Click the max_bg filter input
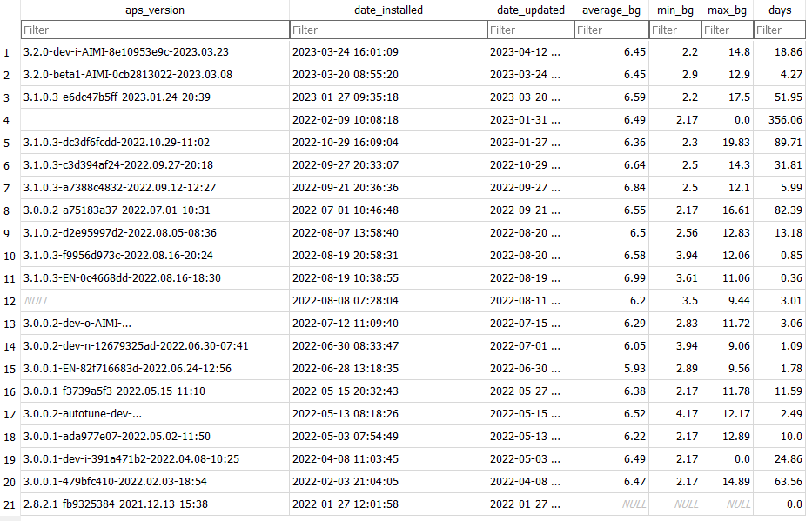Image resolution: width=812 pixels, height=521 pixels. (728, 30)
